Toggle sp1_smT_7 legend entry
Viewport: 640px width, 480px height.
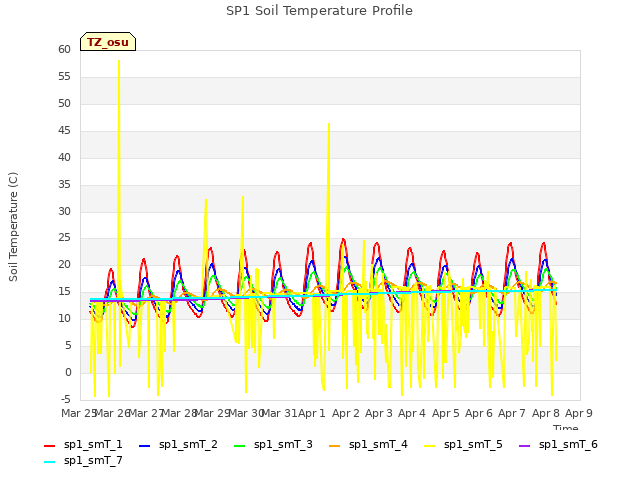(83, 460)
